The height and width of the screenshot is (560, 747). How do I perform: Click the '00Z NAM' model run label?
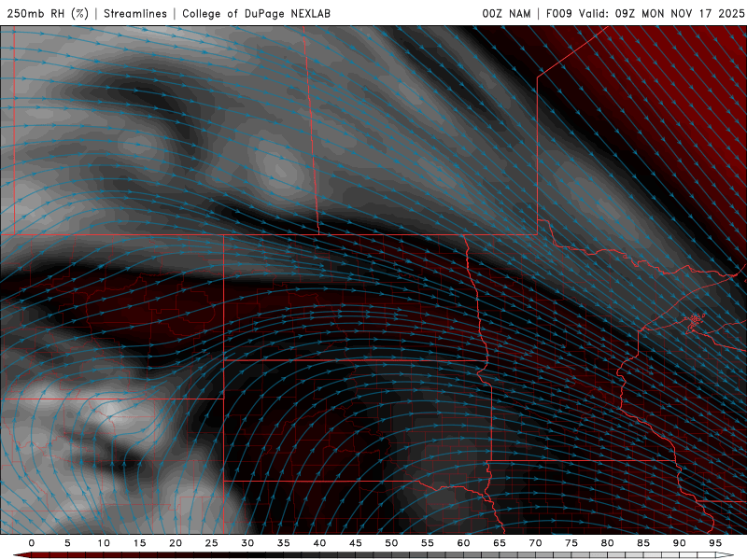coord(506,13)
